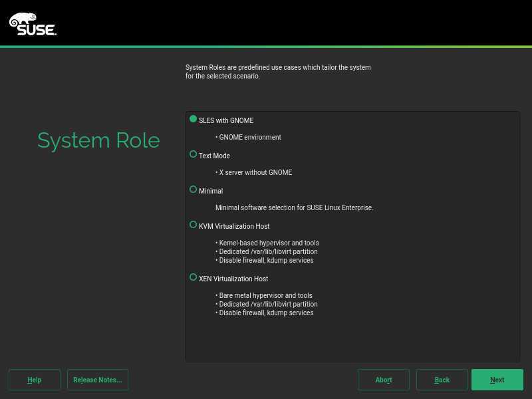Viewport: 532px width, 399px height.
Task: Abort the installation
Action: point(384,380)
